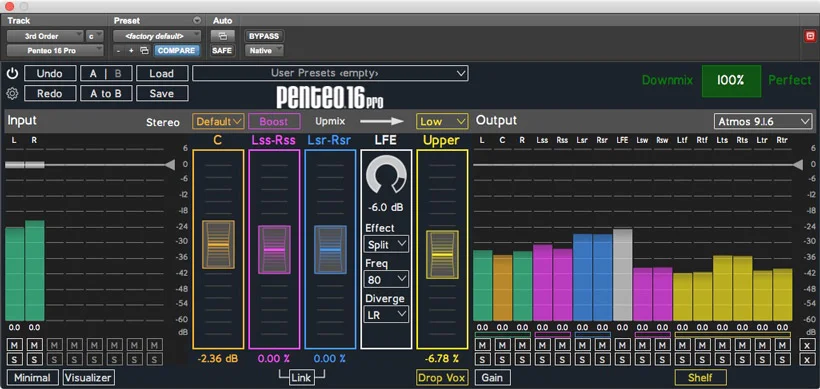Click the blue Lsr-Rsr fader handle
The image size is (820, 389).
[x=330, y=249]
